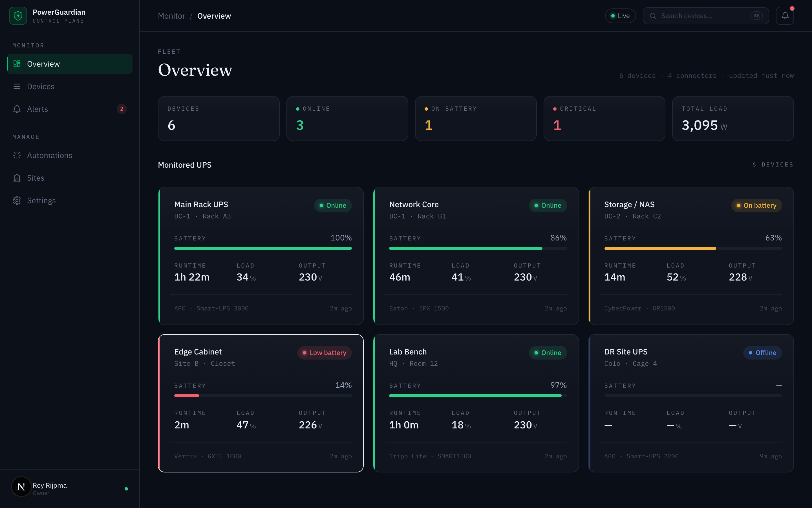Click the On Battery stat card
The image size is (812, 508).
(x=476, y=119)
